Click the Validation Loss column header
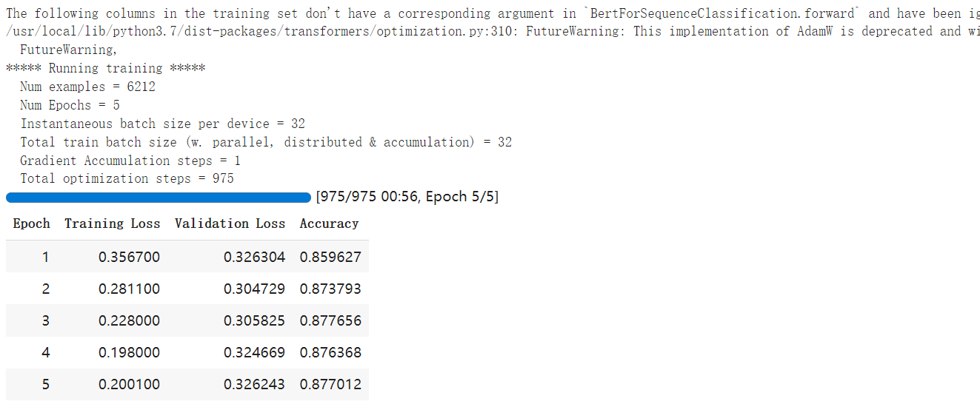980x407 pixels. (x=230, y=223)
